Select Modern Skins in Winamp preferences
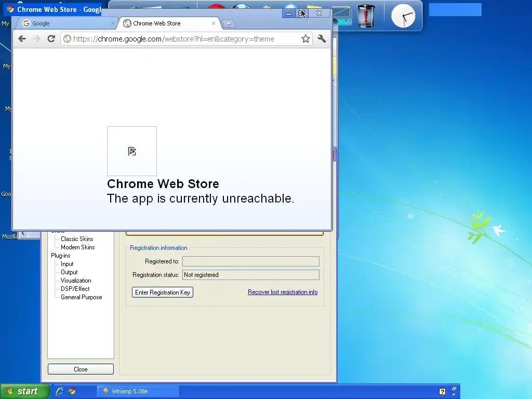This screenshot has width=532, height=399. click(x=78, y=247)
